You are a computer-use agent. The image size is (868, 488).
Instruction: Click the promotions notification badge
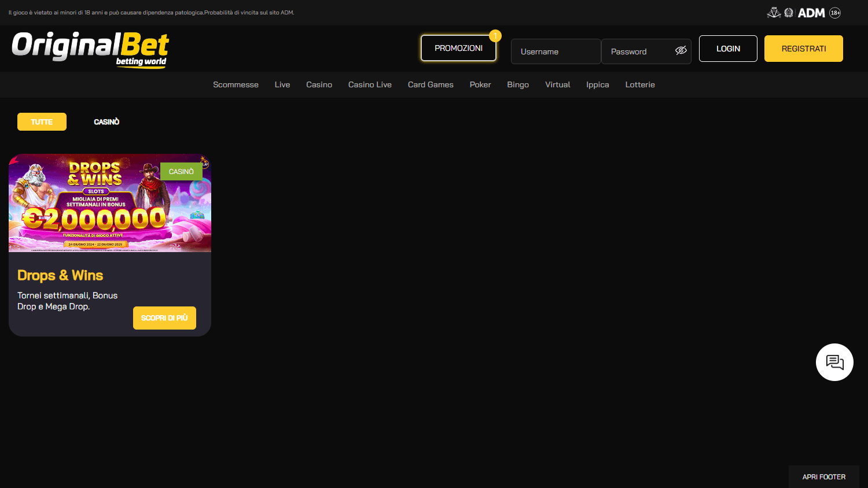[495, 36]
